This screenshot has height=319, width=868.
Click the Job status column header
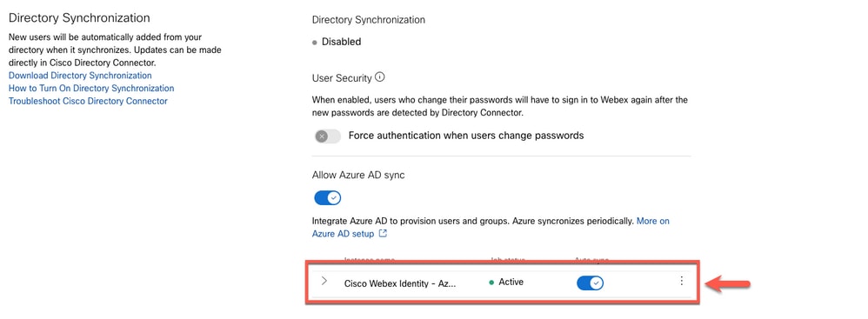[x=508, y=260]
